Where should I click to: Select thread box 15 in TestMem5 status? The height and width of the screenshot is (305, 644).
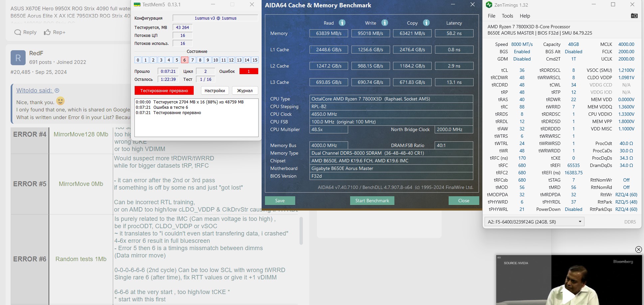tap(255, 60)
